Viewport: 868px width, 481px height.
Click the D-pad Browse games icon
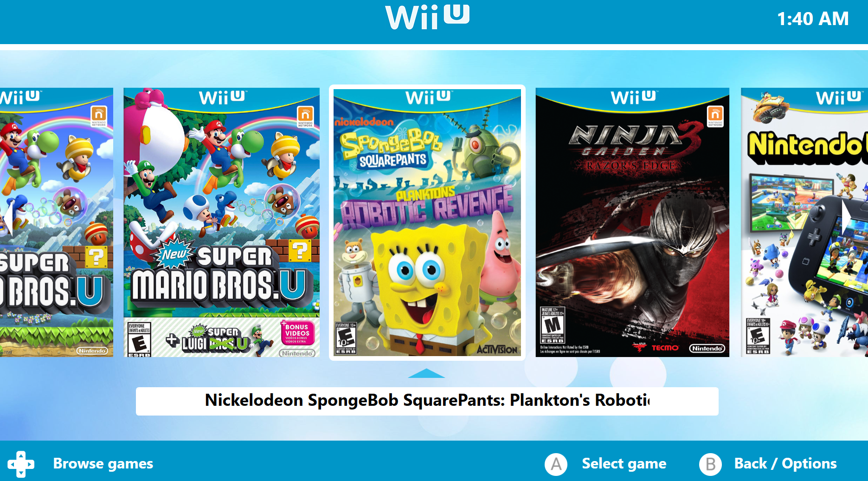[21, 464]
